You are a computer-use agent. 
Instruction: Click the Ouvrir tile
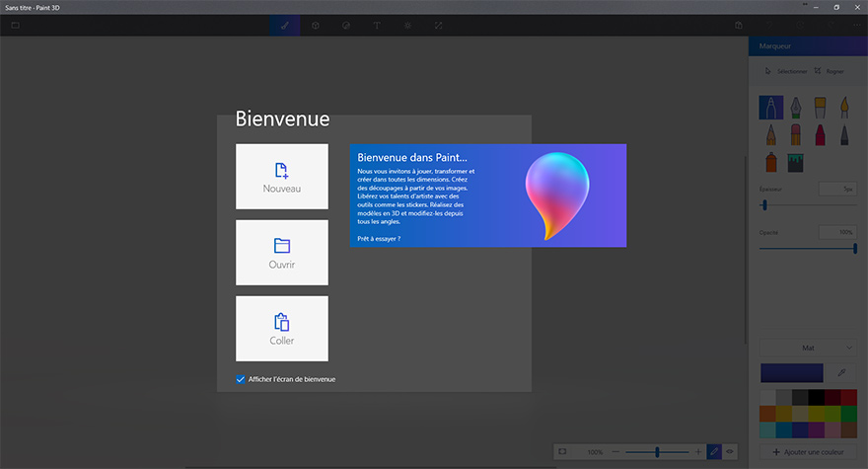pyautogui.click(x=282, y=252)
